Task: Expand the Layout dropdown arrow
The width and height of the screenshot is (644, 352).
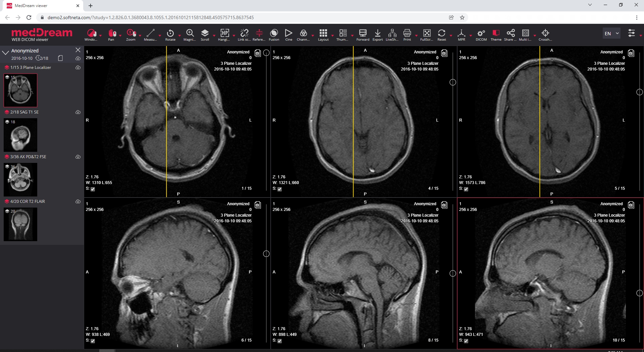Action: (332, 35)
